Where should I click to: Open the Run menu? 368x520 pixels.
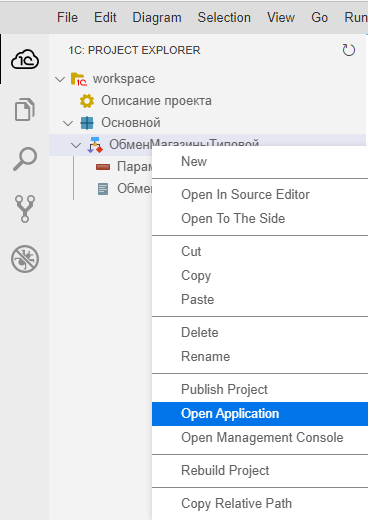[x=356, y=17]
